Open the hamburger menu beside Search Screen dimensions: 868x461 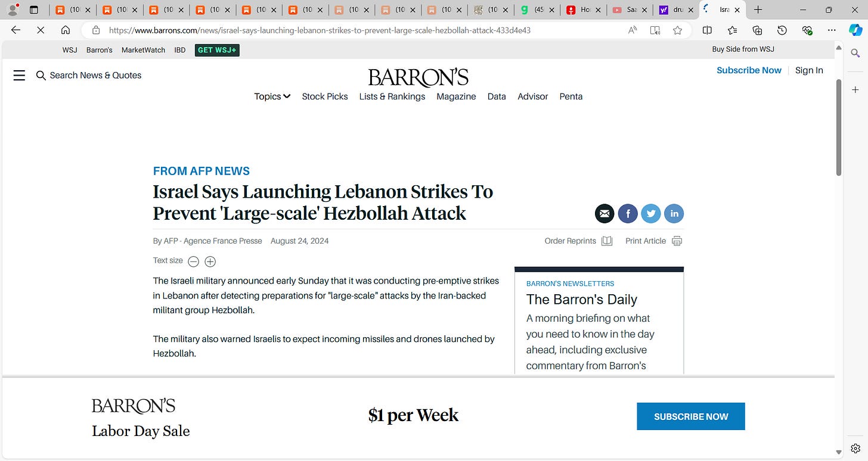click(x=19, y=75)
